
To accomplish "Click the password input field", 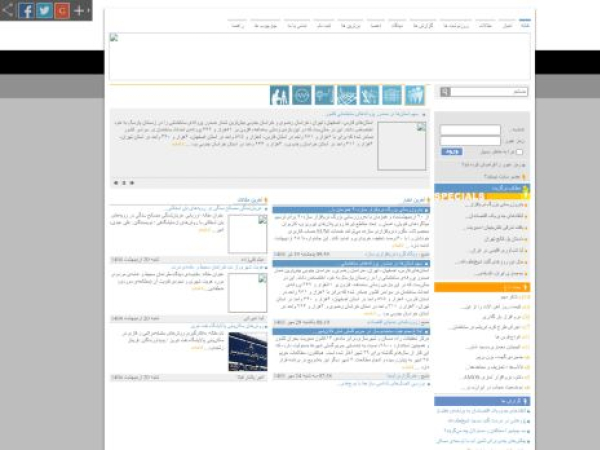I will point(470,141).
